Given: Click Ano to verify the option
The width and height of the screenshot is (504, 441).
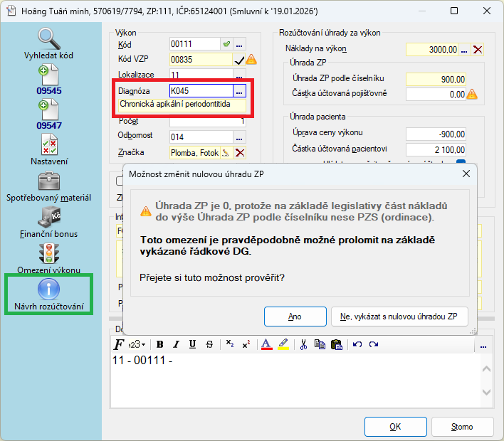Looking at the screenshot, I should (295, 317).
